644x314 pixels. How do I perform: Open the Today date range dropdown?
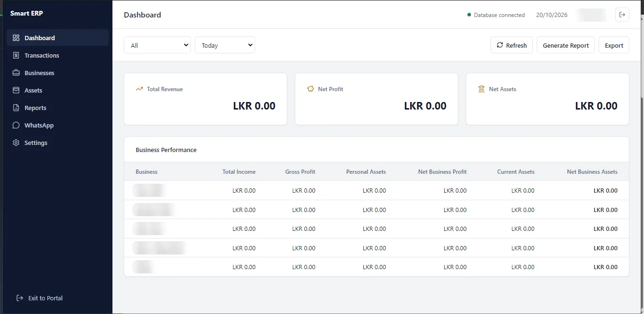[x=225, y=45]
